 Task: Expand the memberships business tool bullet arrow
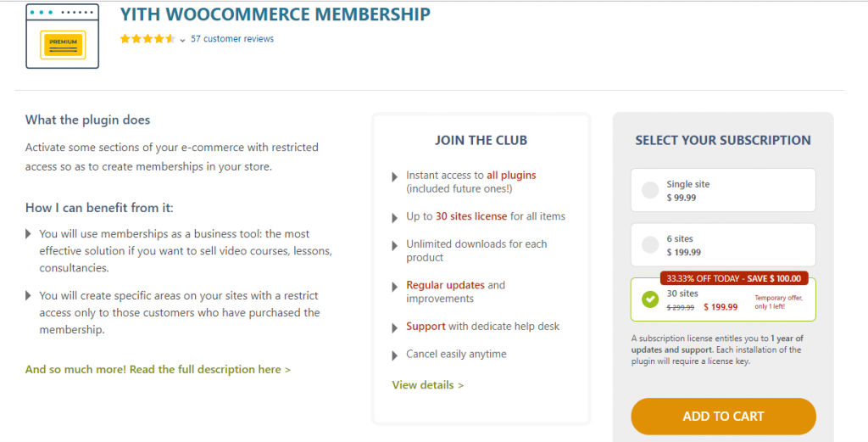point(28,234)
